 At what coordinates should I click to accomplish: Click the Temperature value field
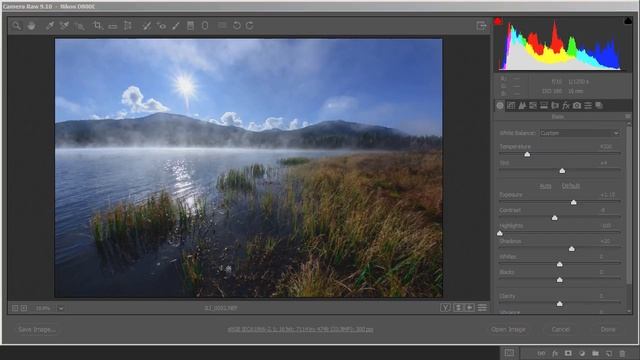[606, 147]
